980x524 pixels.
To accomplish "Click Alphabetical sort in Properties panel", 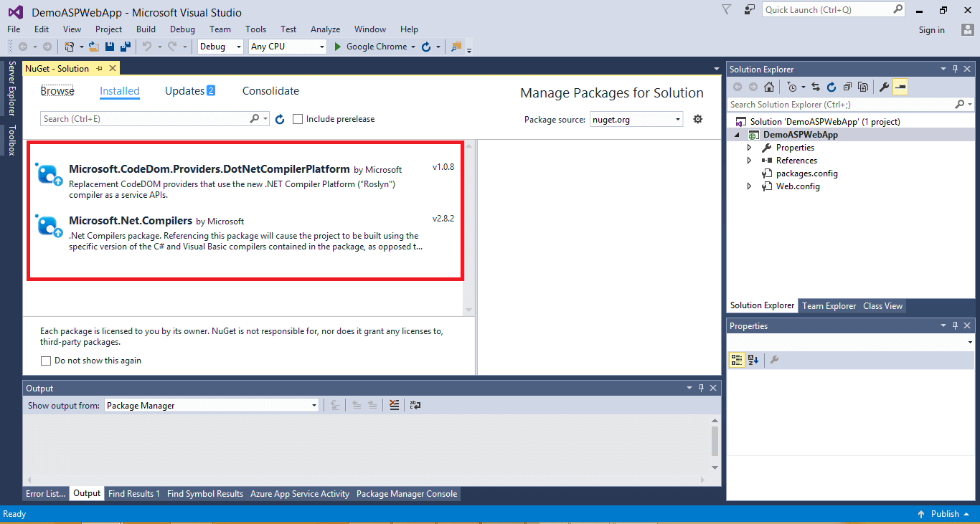I will (x=753, y=360).
